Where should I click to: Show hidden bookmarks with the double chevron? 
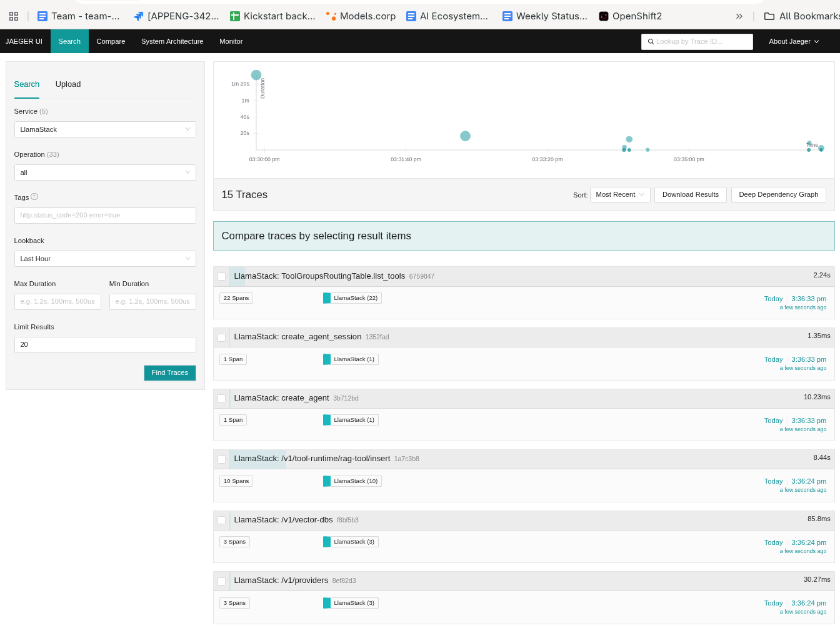(739, 16)
